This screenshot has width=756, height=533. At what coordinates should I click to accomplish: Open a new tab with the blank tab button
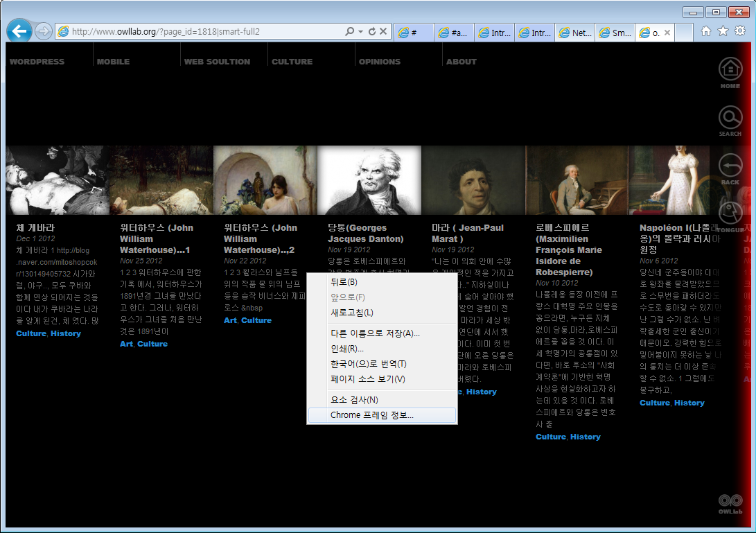684,33
